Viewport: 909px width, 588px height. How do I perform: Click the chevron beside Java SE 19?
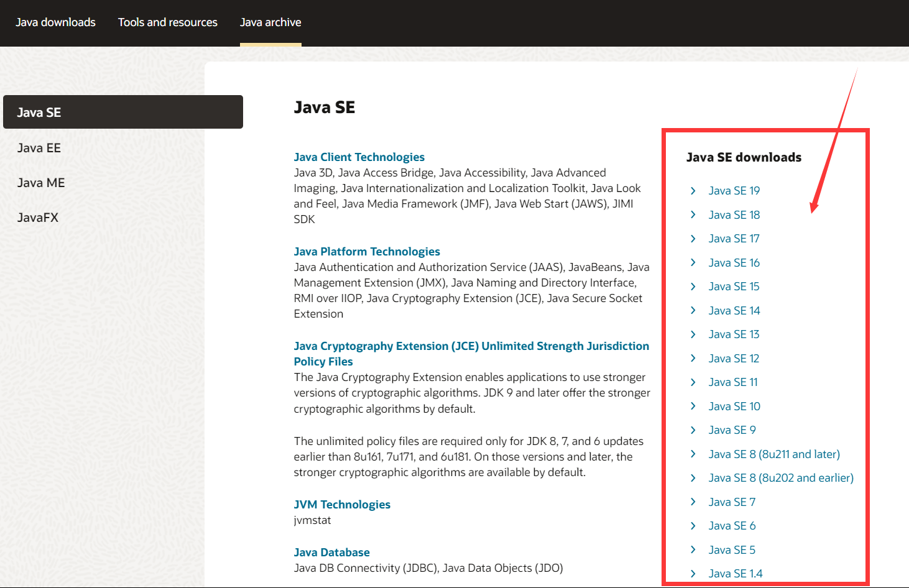[x=693, y=191]
